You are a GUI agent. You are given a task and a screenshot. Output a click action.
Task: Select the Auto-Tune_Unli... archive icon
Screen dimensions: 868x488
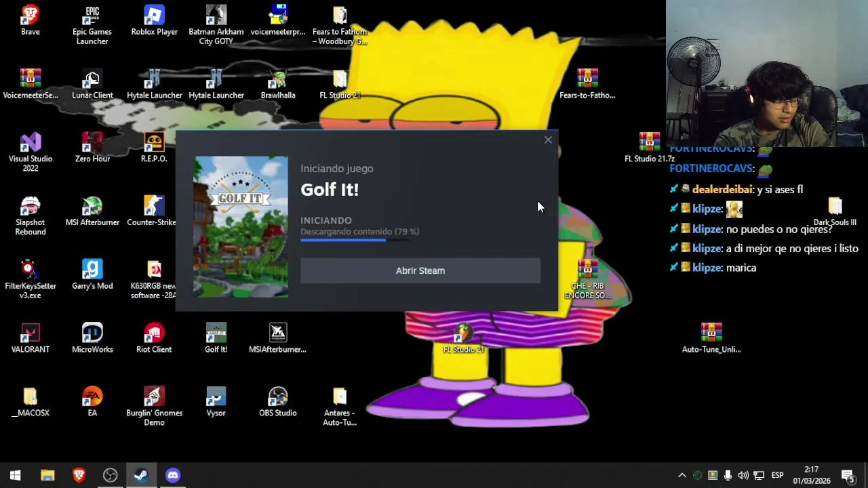click(711, 338)
